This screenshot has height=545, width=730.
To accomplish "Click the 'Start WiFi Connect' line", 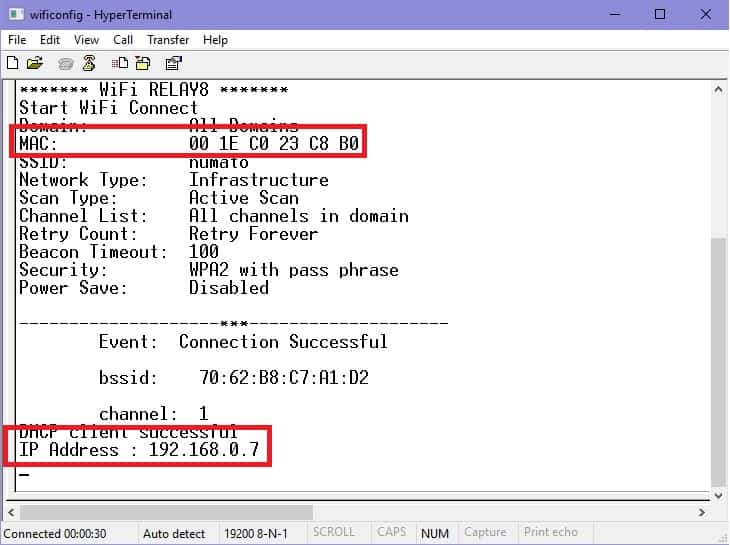I will [x=109, y=108].
